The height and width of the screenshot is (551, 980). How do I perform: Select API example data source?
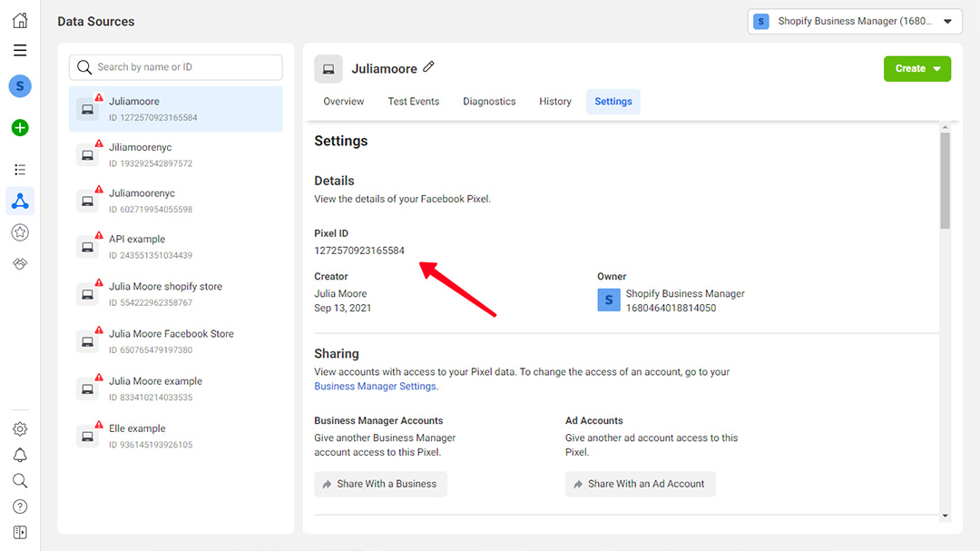(x=176, y=247)
